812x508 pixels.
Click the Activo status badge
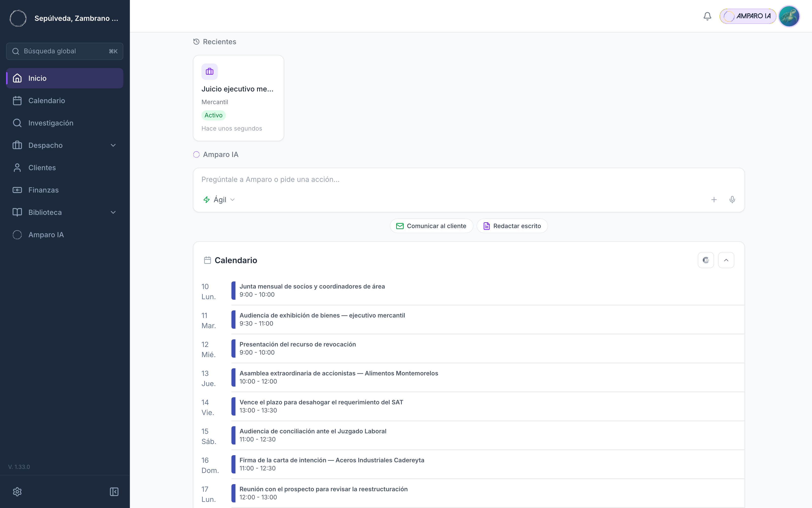pyautogui.click(x=213, y=115)
